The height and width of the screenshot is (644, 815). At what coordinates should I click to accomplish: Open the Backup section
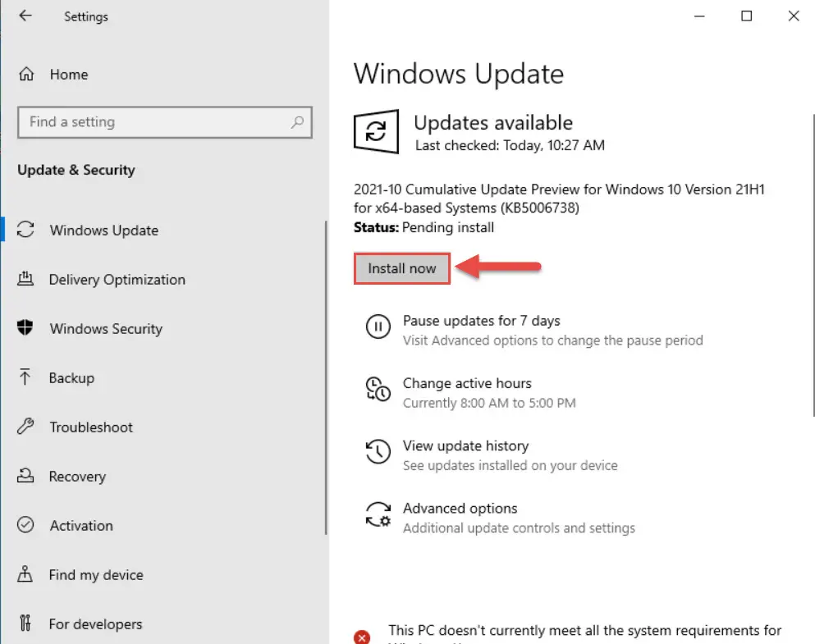tap(71, 377)
